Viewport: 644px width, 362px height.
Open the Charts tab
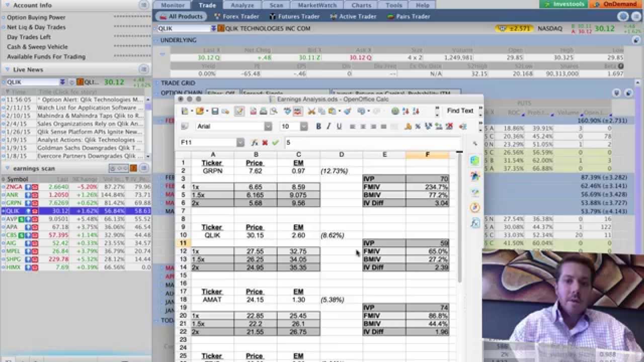click(361, 5)
